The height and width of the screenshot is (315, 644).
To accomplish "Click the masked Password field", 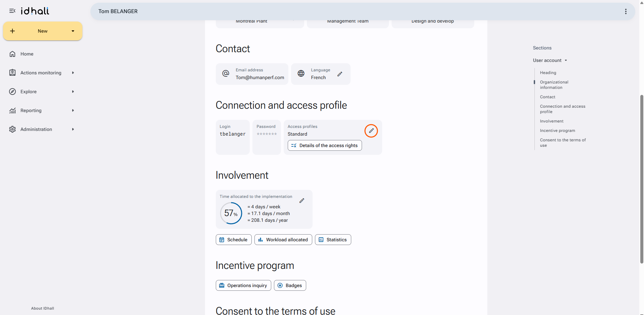I will (x=267, y=134).
